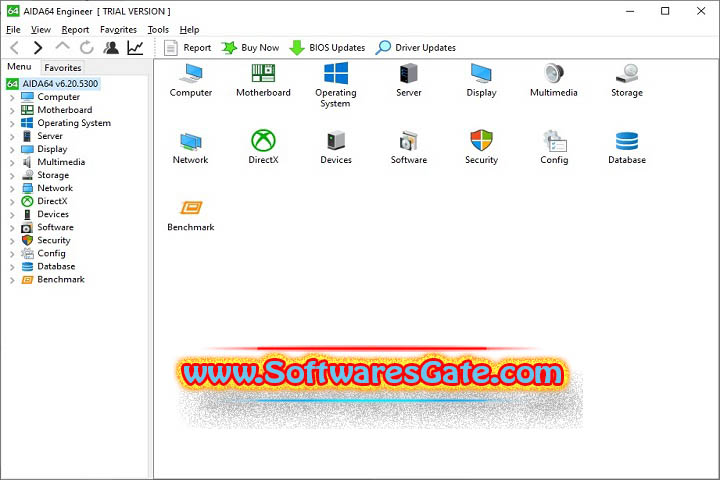Image resolution: width=720 pixels, height=480 pixels.
Task: Expand the Server tree node
Action: 12,136
